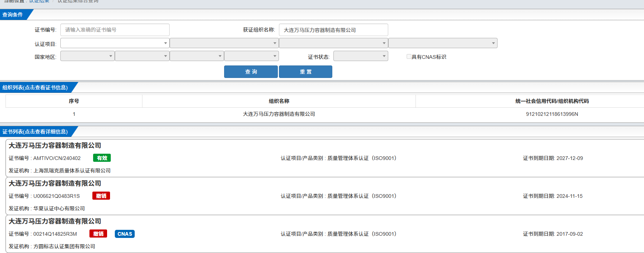The image size is (644, 253).
Task: Click credit code 91210212118613996N
Action: point(552,114)
